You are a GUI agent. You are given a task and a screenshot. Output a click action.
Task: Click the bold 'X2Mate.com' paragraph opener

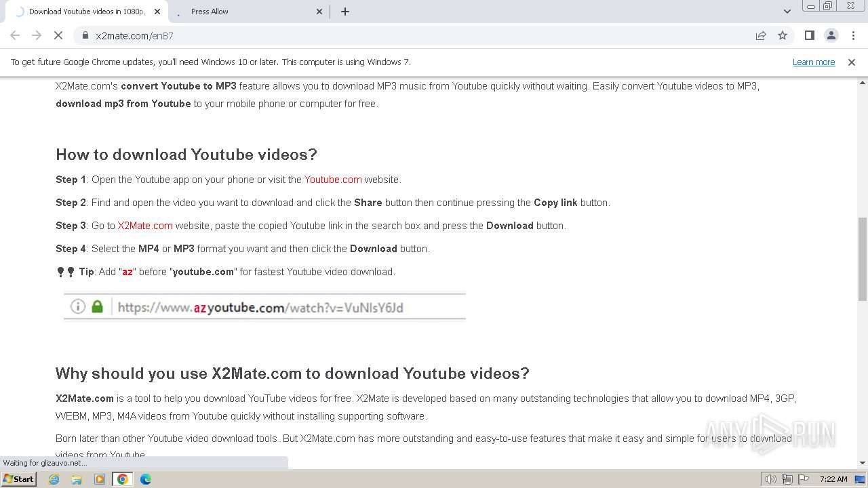click(85, 399)
